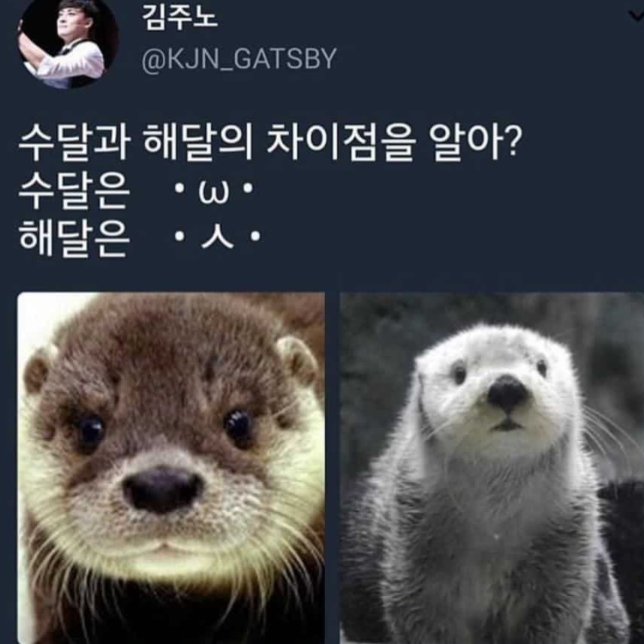Click the tweet's first line about 수달과 해달
Screen dimensions: 644x644
click(270, 142)
